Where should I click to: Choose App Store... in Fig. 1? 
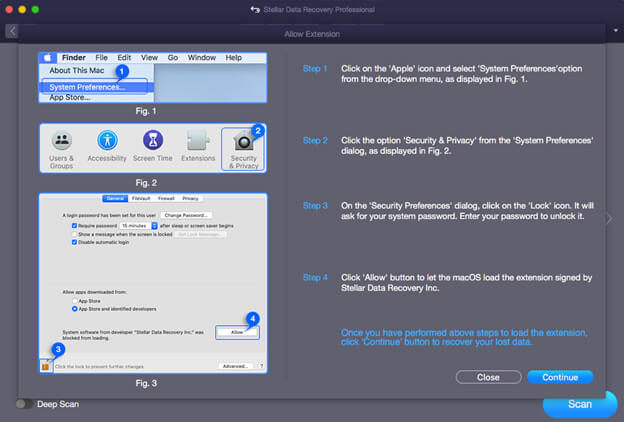coord(70,98)
